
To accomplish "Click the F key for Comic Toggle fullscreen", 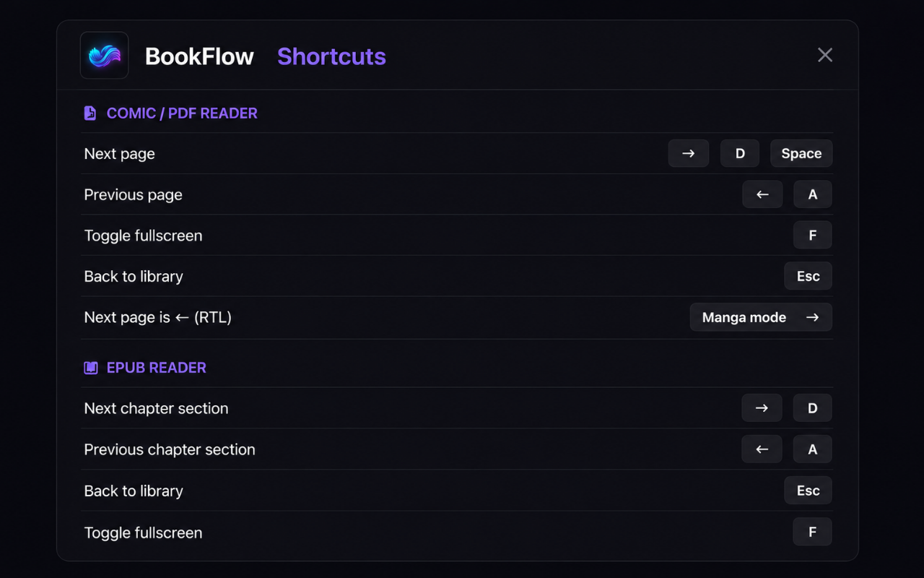I will [813, 235].
